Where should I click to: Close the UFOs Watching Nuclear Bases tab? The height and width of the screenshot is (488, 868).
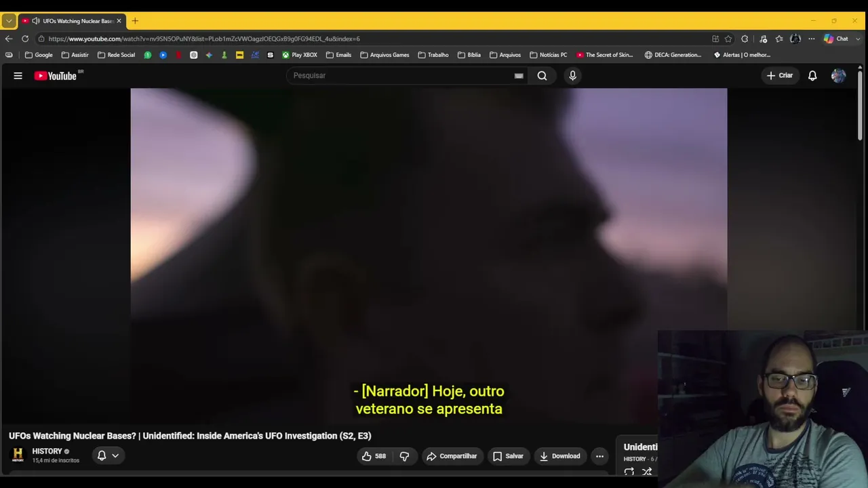click(x=119, y=21)
